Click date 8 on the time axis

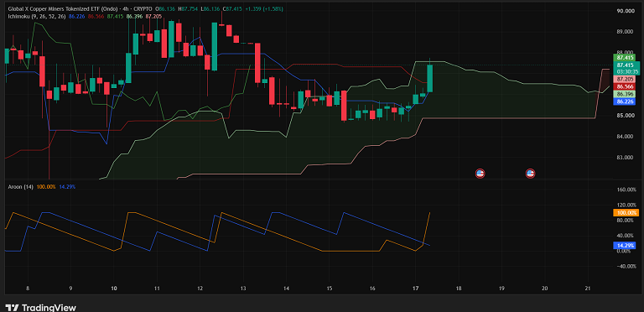[x=28, y=288]
